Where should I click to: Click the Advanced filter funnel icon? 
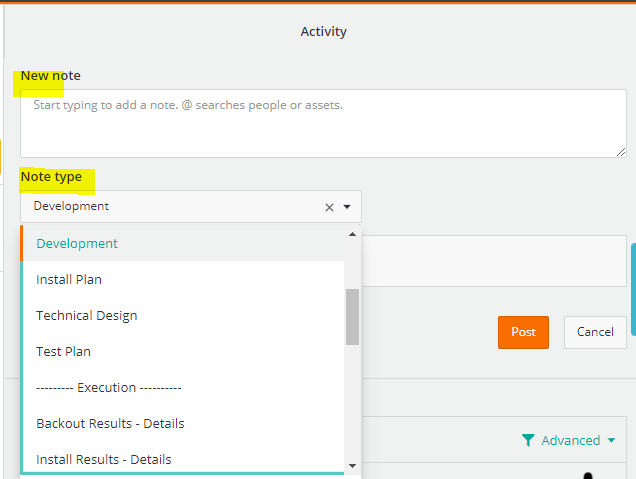[x=528, y=440]
